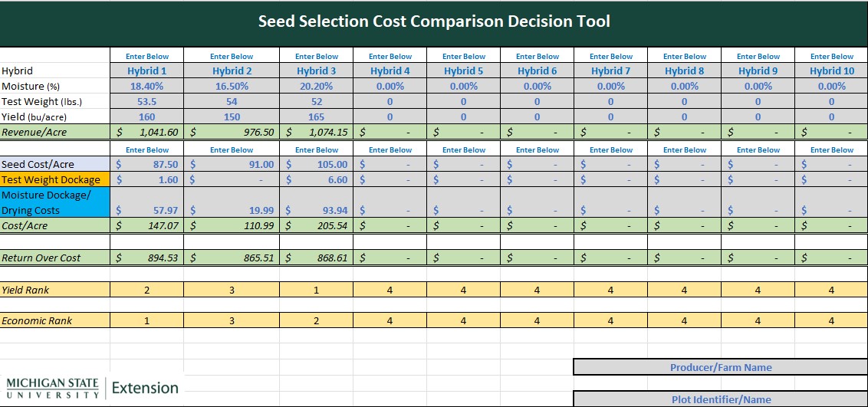This screenshot has height=407, width=868.
Task: Select the orange Test Weight Dockage label
Action: pyautogui.click(x=55, y=180)
